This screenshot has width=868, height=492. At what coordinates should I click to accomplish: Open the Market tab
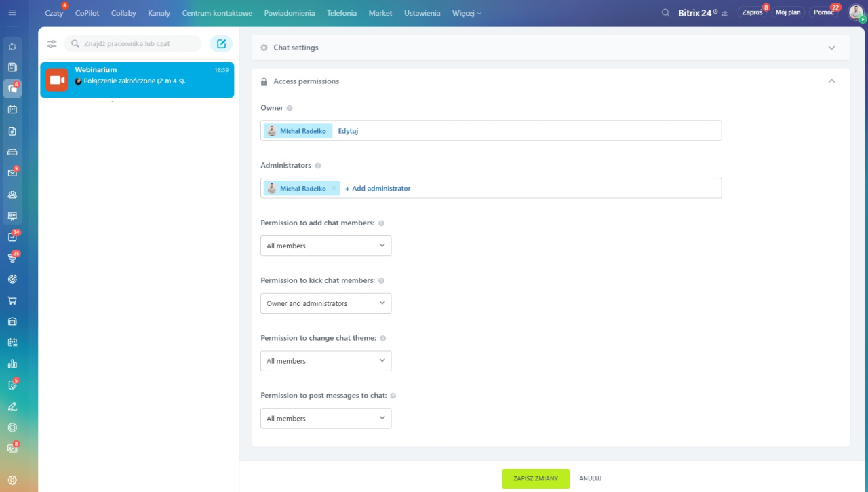(x=380, y=13)
